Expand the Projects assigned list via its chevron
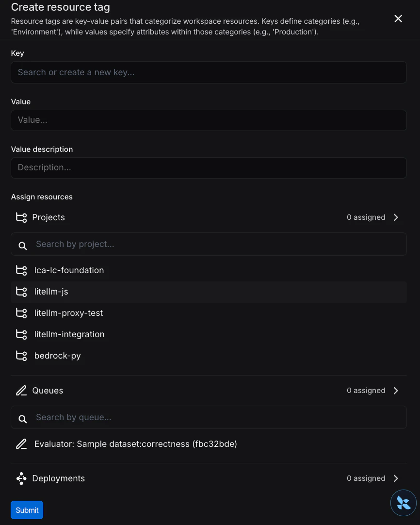 tap(396, 217)
